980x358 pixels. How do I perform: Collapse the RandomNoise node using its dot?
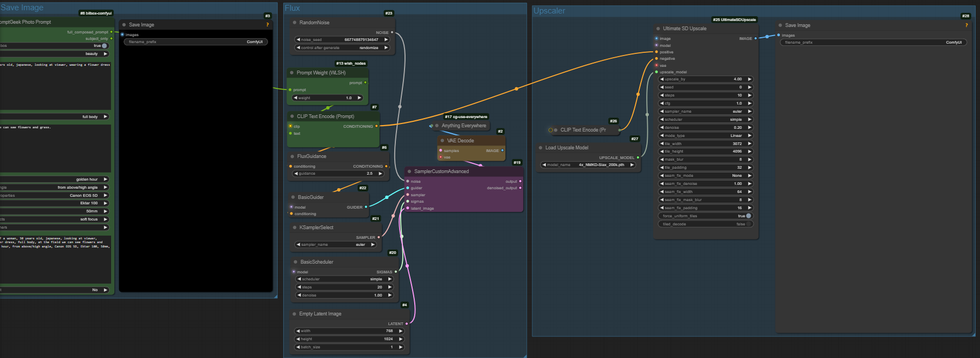[x=294, y=23]
